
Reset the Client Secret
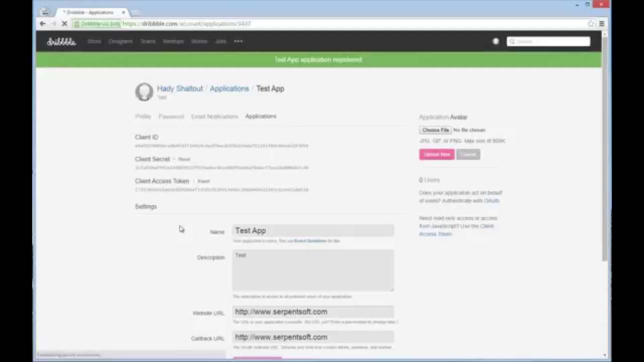(x=184, y=159)
